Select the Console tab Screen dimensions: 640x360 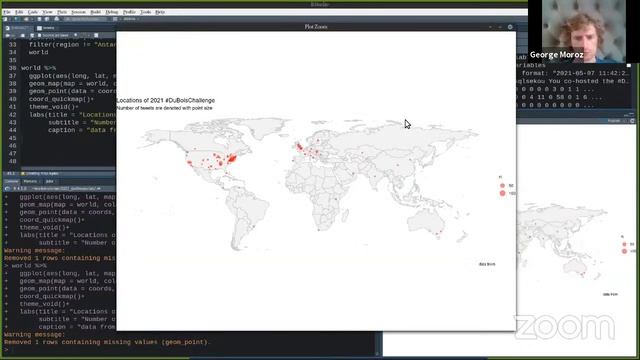(12, 181)
